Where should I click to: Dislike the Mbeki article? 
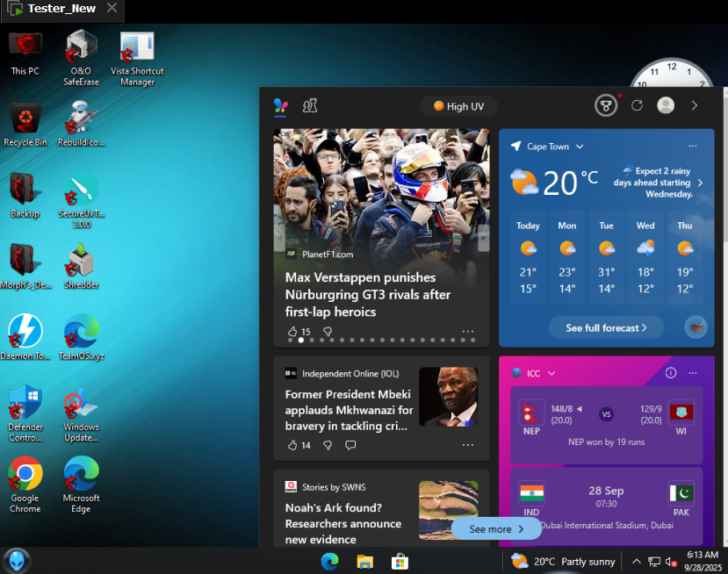point(328,445)
